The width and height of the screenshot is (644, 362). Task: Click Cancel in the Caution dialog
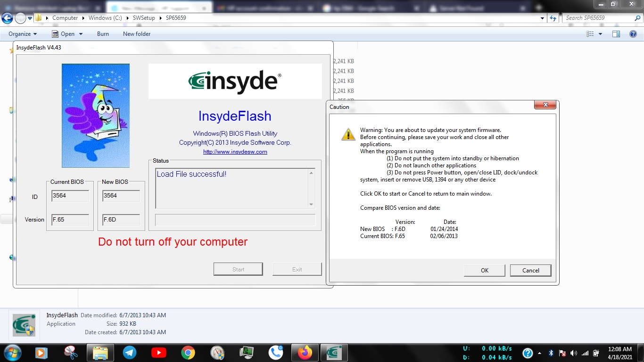tap(530, 270)
